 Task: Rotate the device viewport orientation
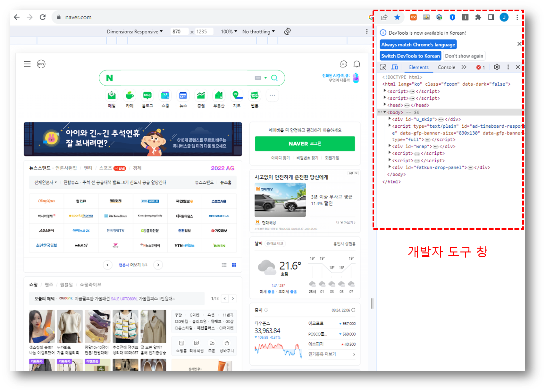[288, 31]
